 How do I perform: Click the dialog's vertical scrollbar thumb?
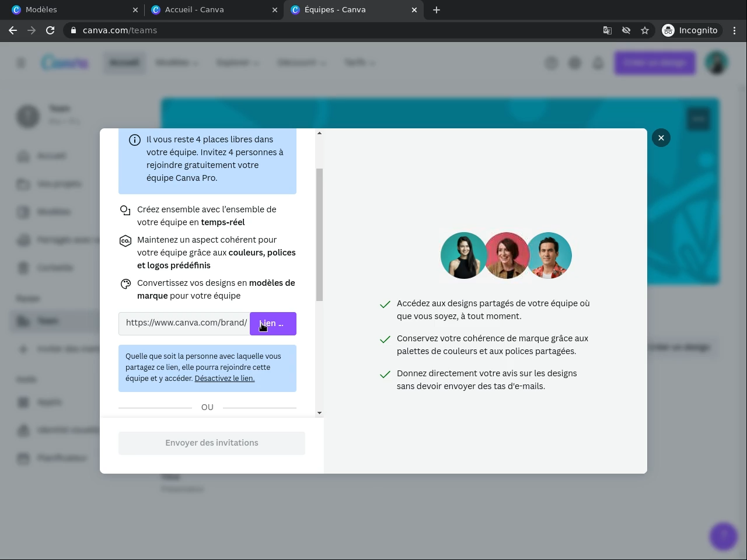pyautogui.click(x=319, y=235)
